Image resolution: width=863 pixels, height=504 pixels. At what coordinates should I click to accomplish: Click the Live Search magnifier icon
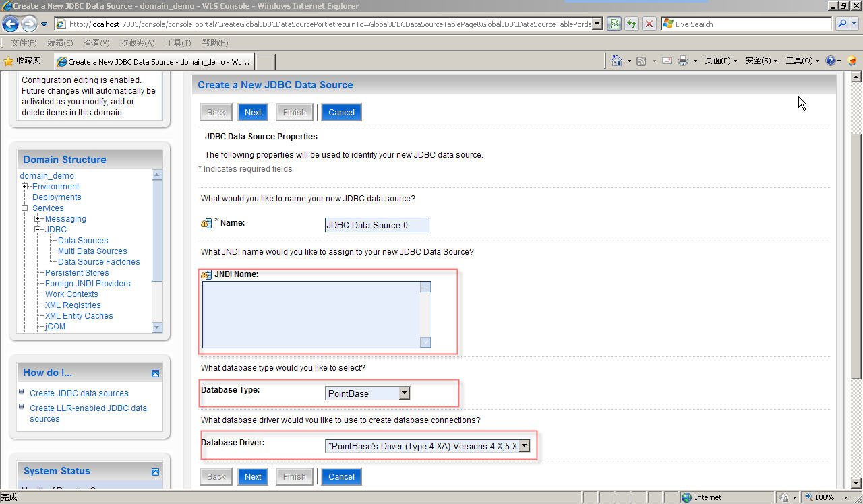[842, 24]
